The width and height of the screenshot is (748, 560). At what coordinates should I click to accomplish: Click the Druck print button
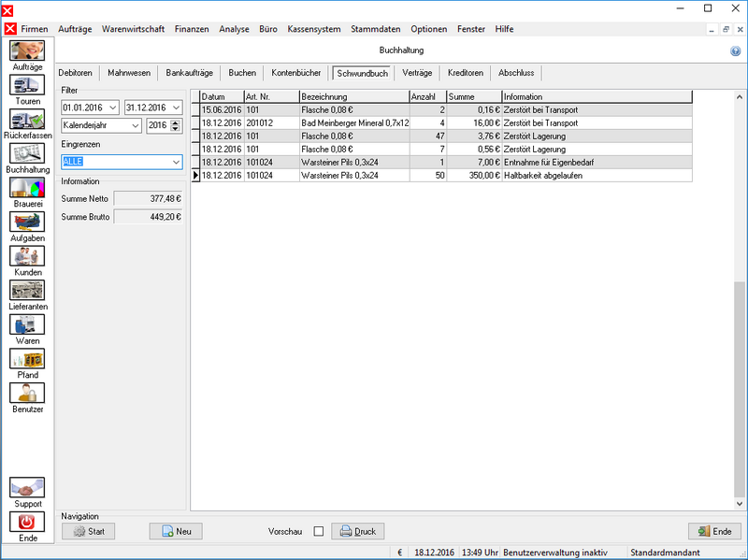(x=358, y=531)
